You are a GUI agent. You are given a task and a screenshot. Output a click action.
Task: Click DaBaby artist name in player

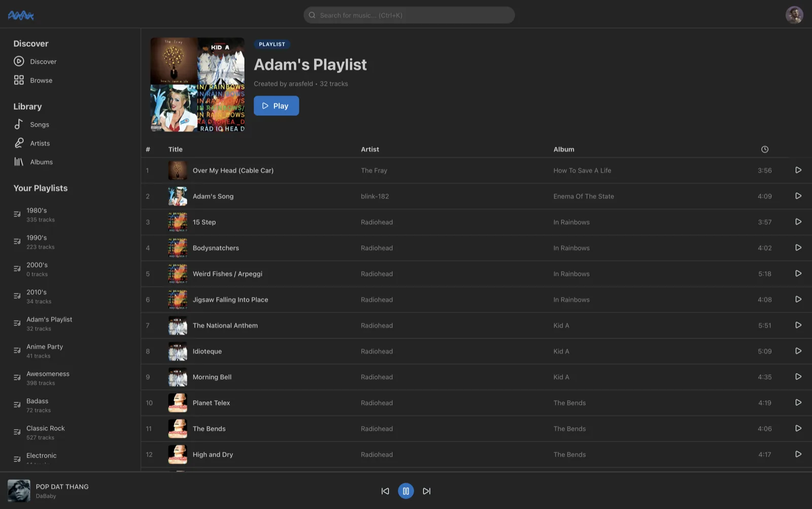pos(46,496)
